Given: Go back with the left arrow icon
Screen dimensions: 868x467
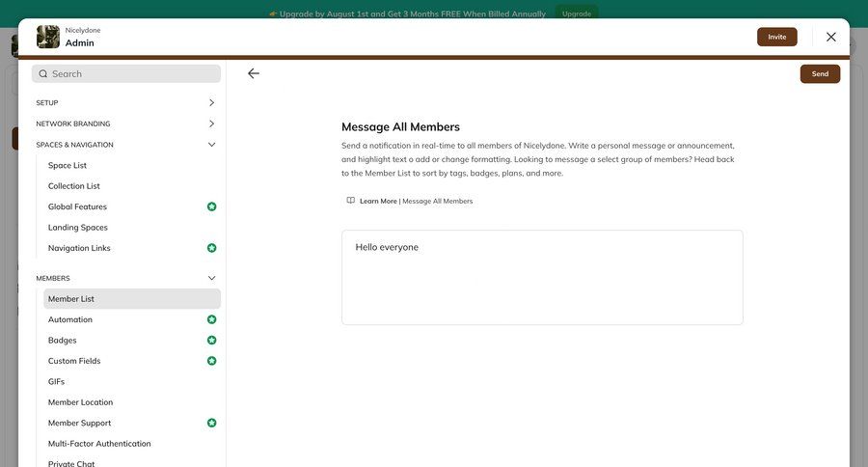Looking at the screenshot, I should pyautogui.click(x=254, y=73).
